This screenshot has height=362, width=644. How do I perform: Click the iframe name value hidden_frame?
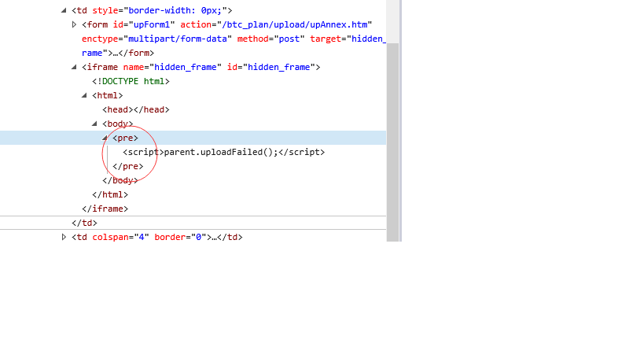(x=186, y=67)
